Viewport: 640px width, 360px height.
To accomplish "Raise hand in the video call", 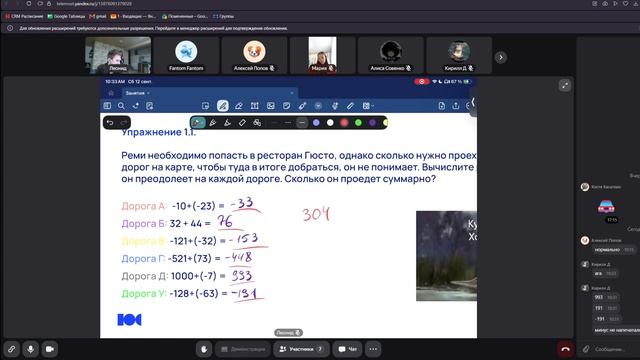I will click(204, 349).
